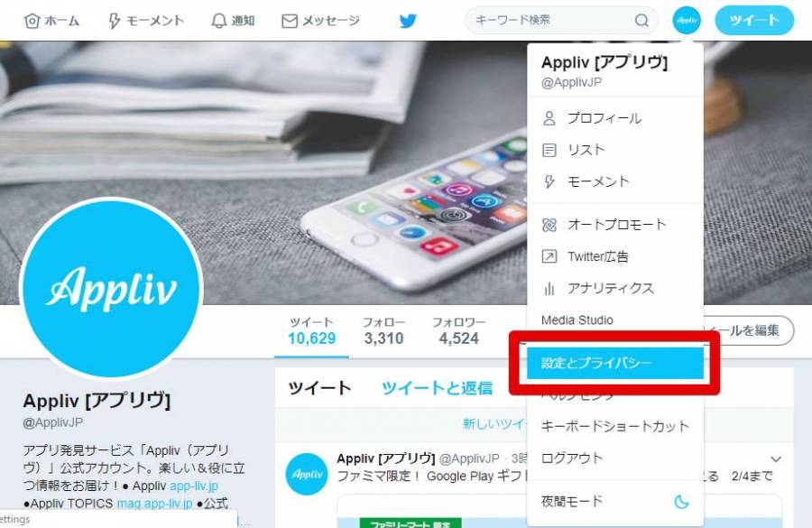Click the blue ツイート button
Screen dimensions: 812x528
tap(754, 20)
